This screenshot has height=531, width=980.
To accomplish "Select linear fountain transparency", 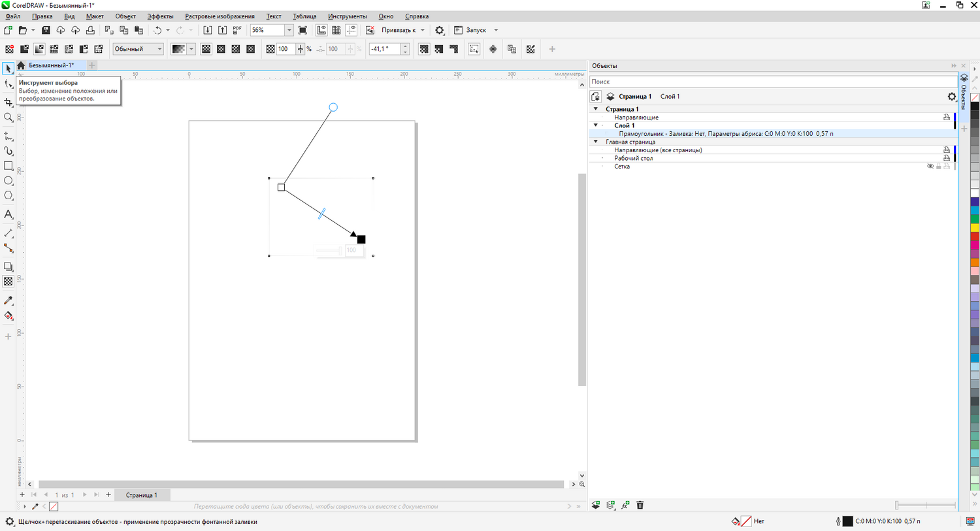I will [206, 49].
